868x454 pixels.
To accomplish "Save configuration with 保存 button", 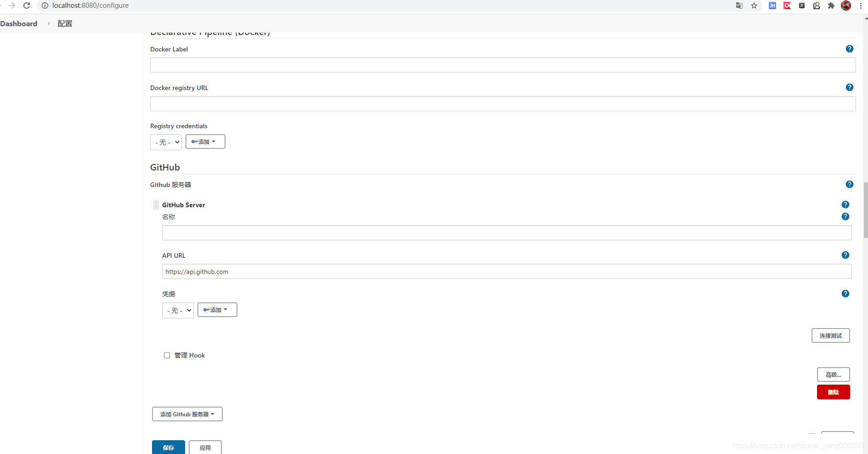I will [x=169, y=447].
